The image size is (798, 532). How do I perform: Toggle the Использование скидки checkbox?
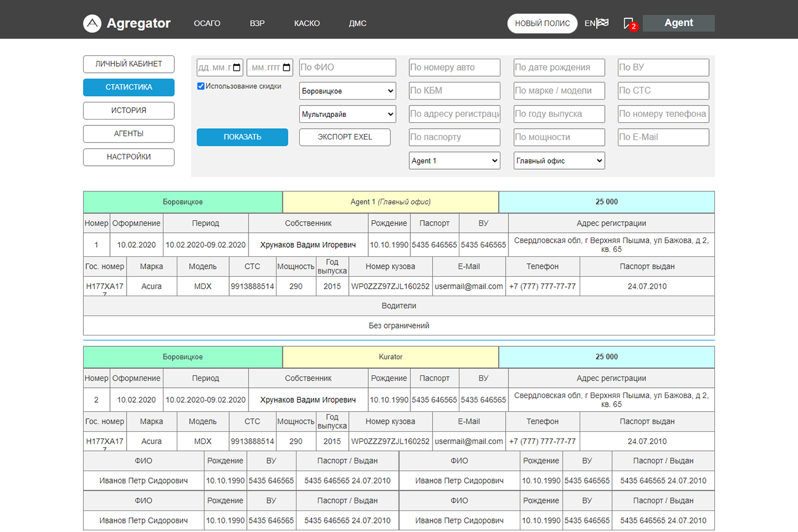point(201,87)
